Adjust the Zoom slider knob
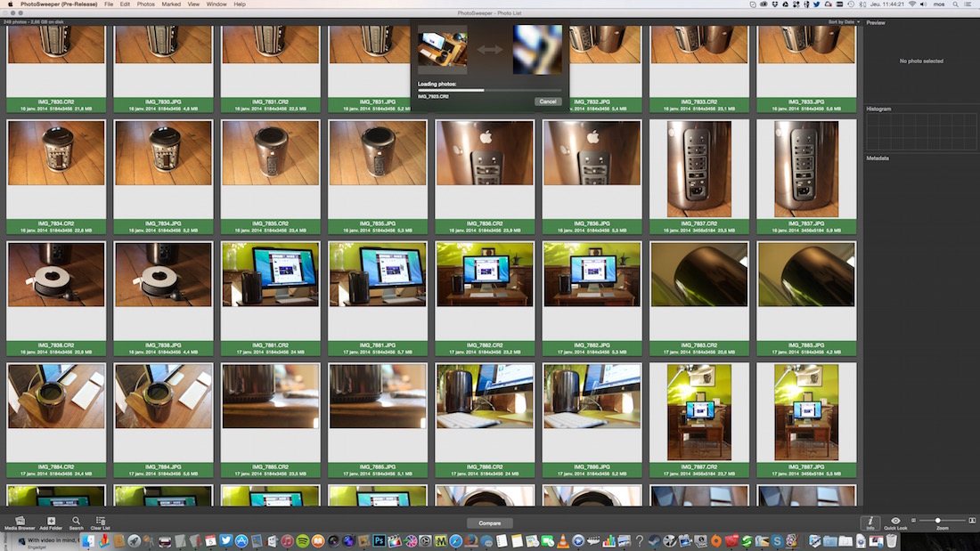Screen dimensions: 980x551 tap(937, 520)
